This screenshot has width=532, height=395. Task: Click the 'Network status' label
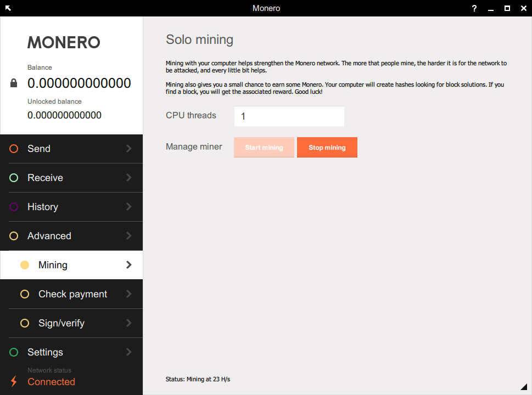point(49,370)
